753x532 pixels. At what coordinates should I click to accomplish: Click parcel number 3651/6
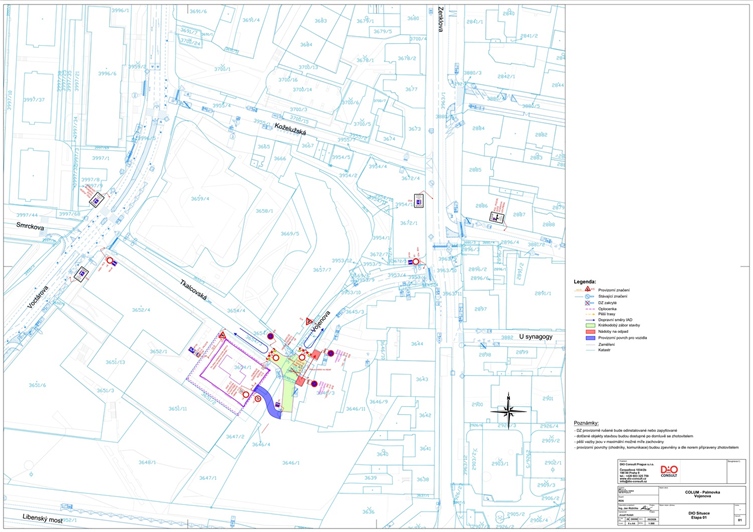click(x=37, y=385)
